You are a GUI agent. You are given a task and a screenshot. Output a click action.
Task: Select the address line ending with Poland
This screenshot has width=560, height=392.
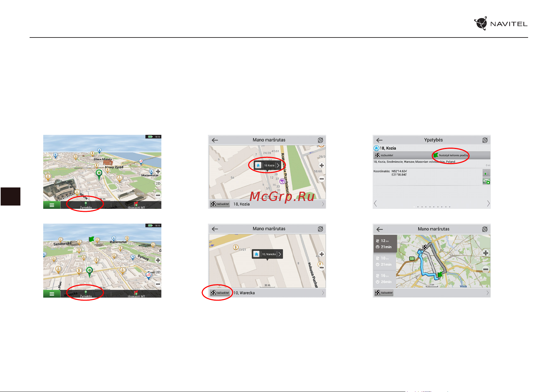coord(414,162)
